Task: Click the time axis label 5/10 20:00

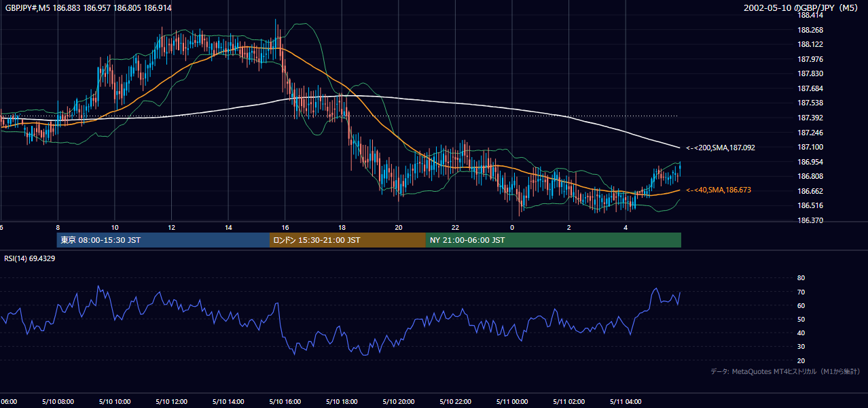Action: [x=399, y=402]
